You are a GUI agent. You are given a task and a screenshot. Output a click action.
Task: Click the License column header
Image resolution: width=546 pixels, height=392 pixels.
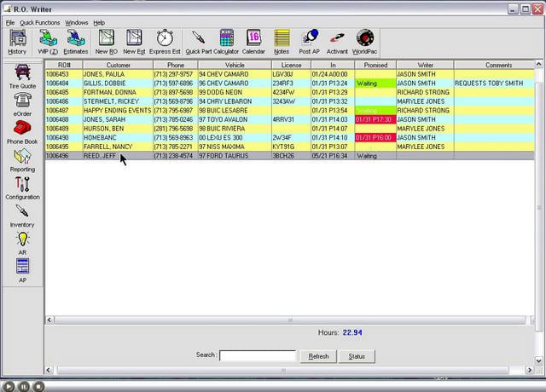tap(291, 65)
